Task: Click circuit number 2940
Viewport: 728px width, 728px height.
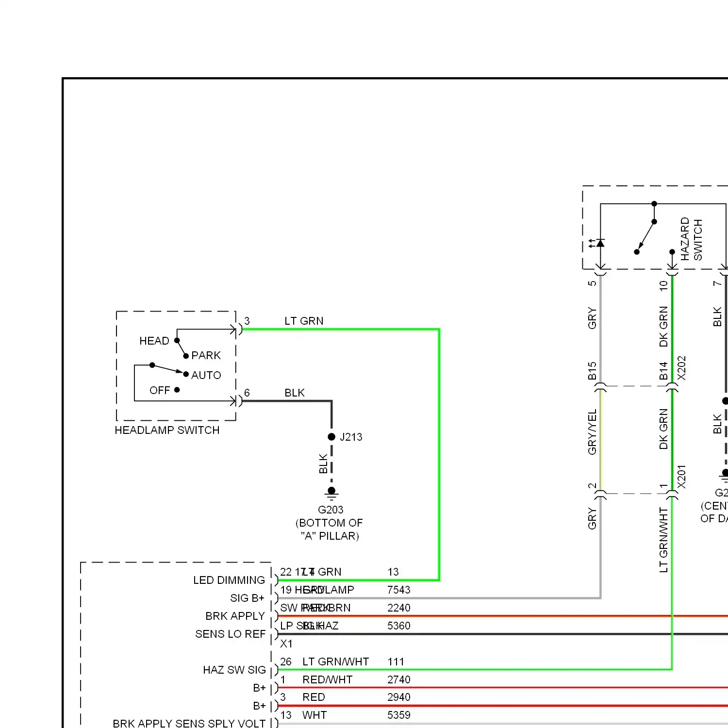Action: click(399, 697)
